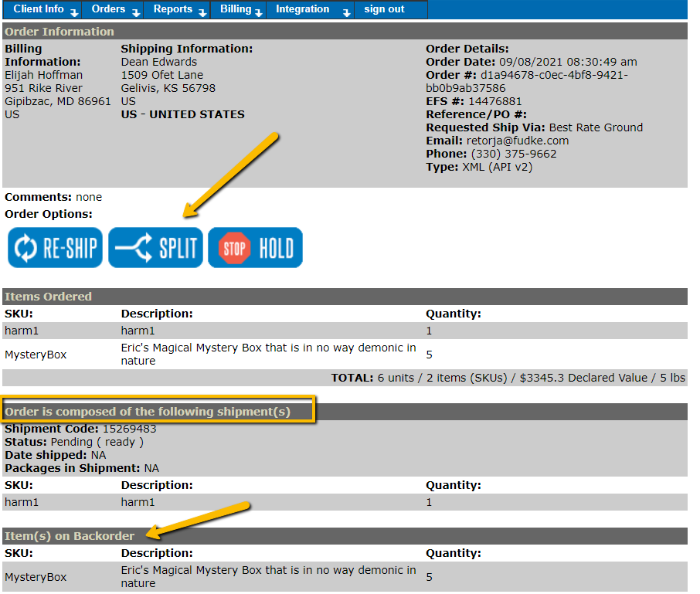Click the circular arrows re-ship icon

point(25,248)
